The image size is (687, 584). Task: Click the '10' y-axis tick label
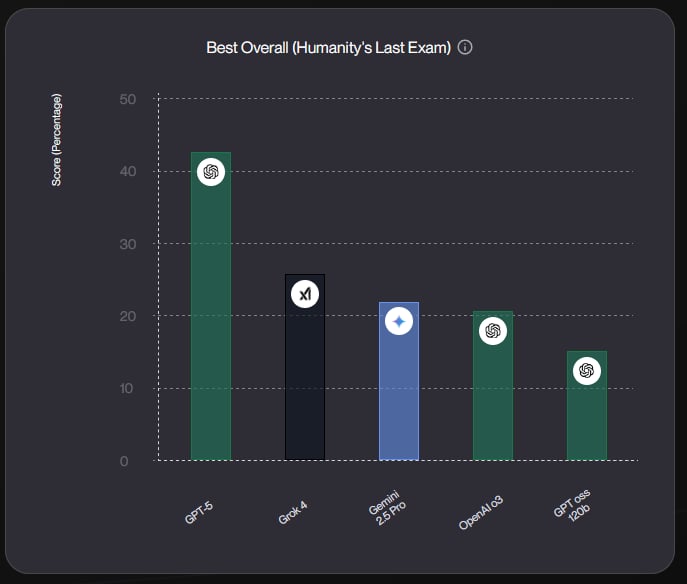tap(126, 388)
